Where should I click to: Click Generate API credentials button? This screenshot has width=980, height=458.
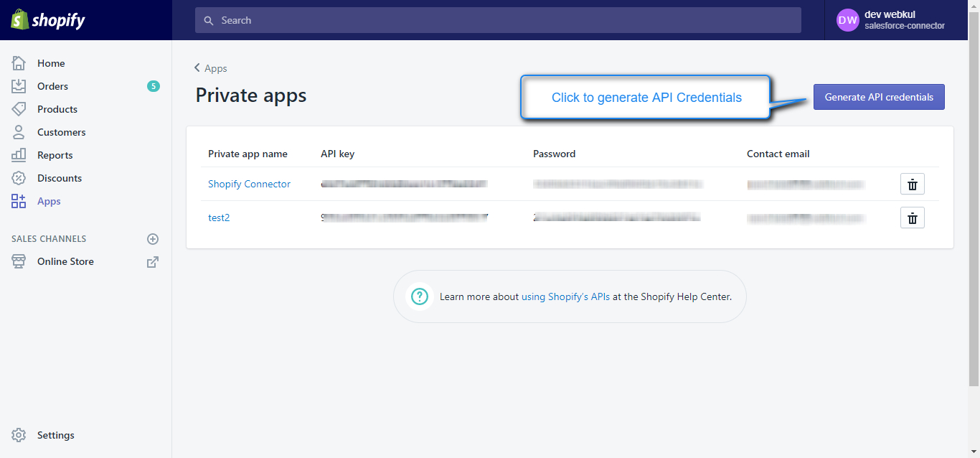pos(879,97)
